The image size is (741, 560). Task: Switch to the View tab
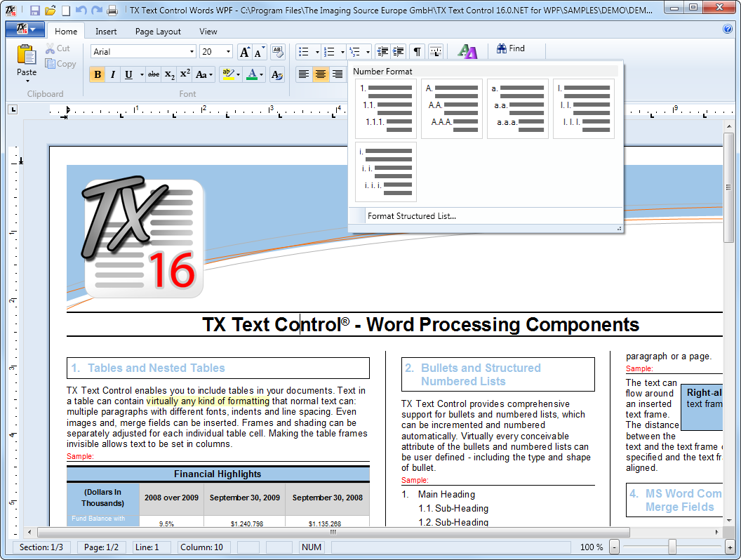(208, 31)
